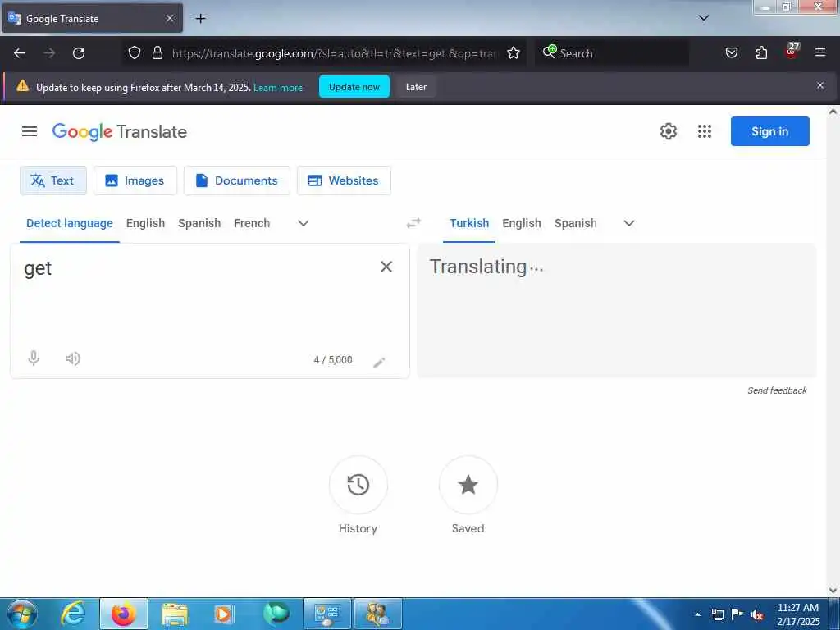Select the Text translation mode
This screenshot has height=630, width=840.
pos(53,180)
